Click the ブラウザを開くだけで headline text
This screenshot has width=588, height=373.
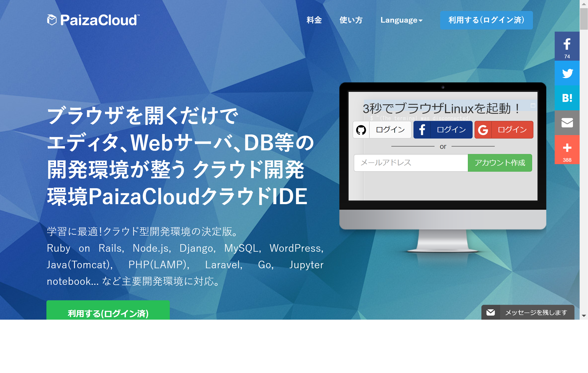[x=143, y=116]
